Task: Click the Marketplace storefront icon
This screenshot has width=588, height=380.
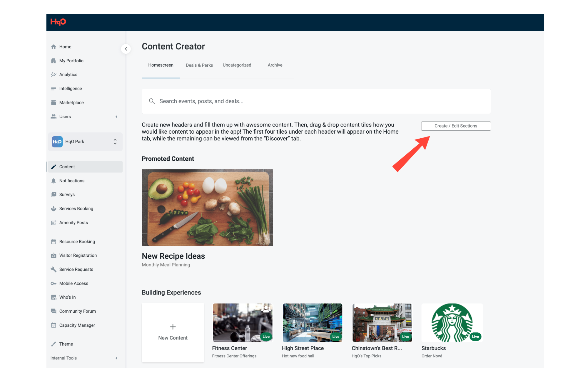Action: pyautogui.click(x=54, y=102)
